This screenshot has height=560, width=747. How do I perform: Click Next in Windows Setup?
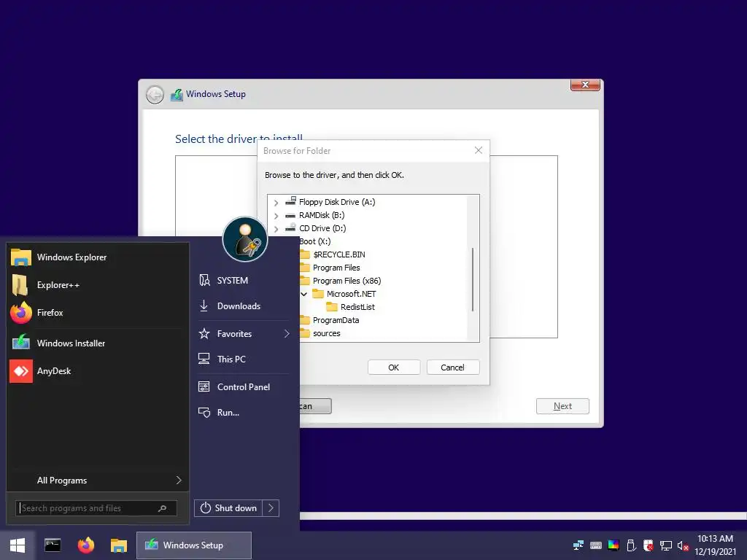562,406
